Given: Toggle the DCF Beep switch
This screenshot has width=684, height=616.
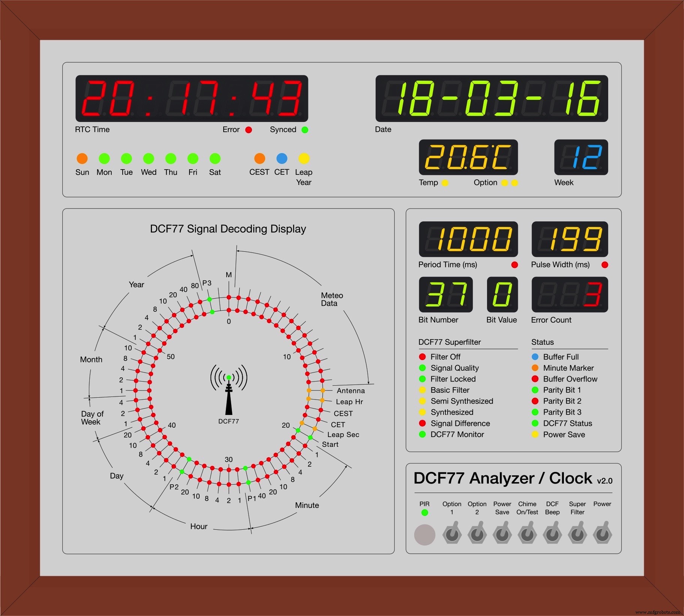Looking at the screenshot, I should pos(552,535).
